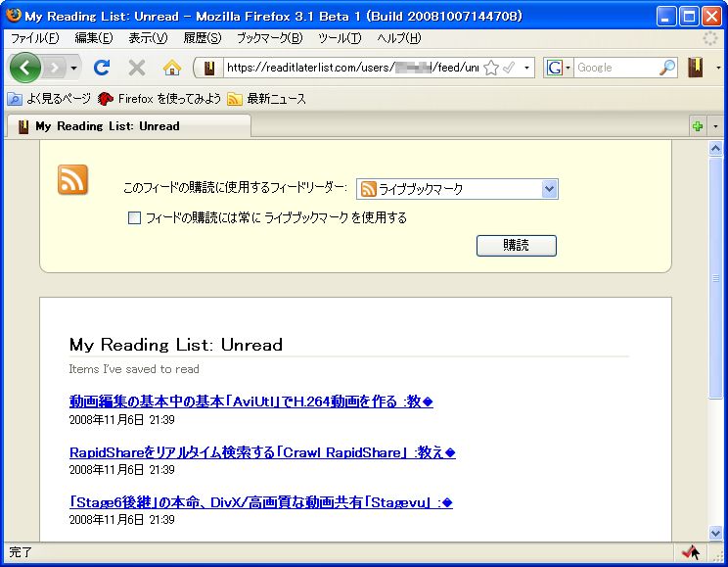Open the URL bar history dropdown arrow

pyautogui.click(x=526, y=68)
